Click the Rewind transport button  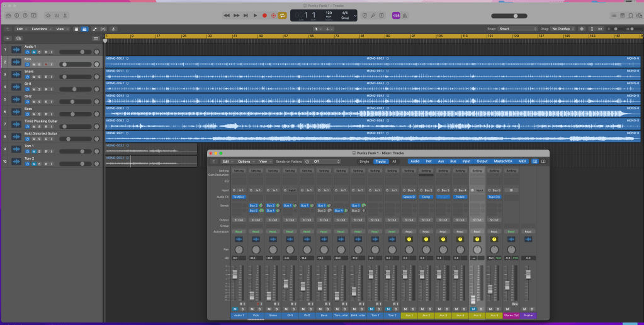227,15
